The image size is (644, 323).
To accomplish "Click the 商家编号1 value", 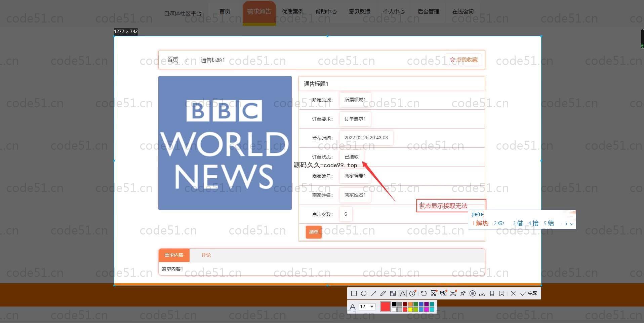I will tap(355, 176).
